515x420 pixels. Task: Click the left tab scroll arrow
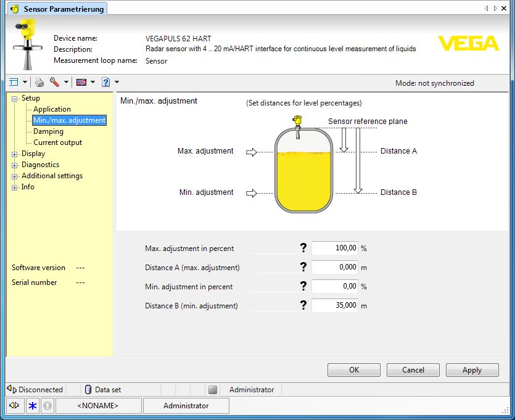(486, 9)
